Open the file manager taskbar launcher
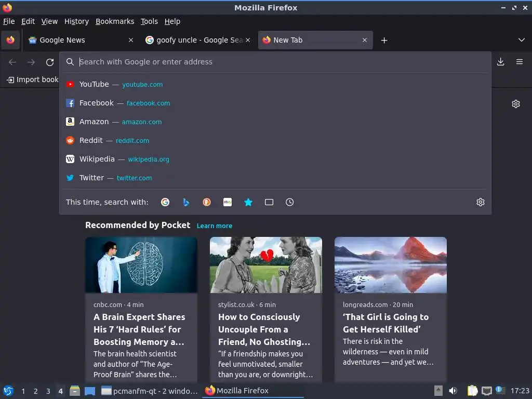 75,391
